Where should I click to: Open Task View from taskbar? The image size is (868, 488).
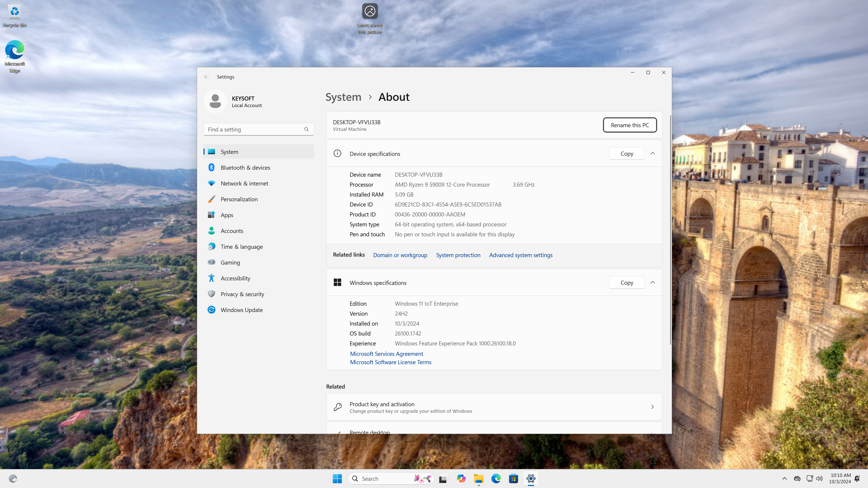pyautogui.click(x=443, y=479)
